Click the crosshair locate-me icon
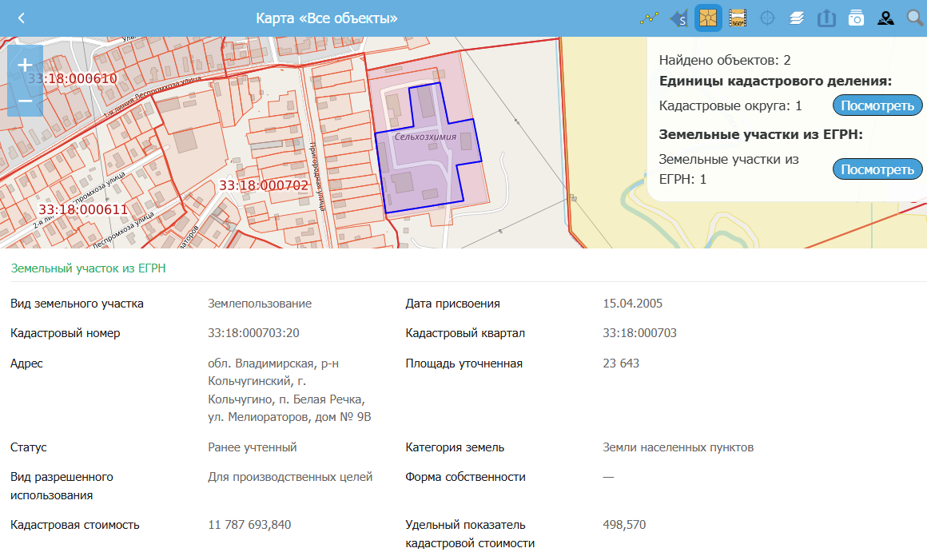Screen dimensions: 927x560 click(767, 18)
